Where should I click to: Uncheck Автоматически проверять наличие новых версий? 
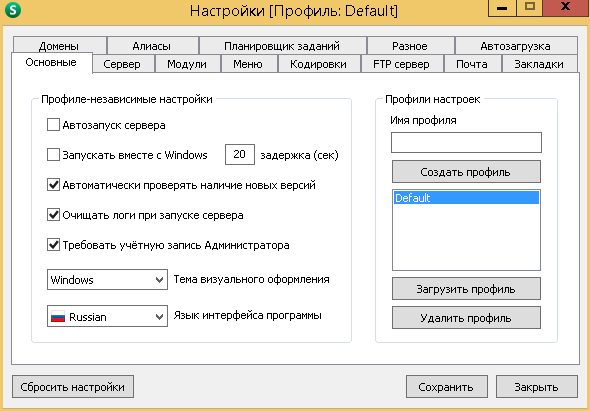[53, 185]
